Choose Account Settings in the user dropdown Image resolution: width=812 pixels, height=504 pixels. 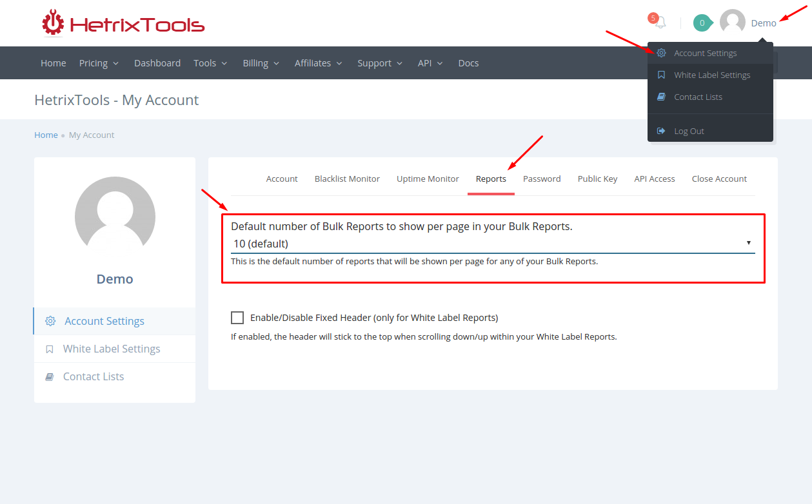[x=710, y=53]
